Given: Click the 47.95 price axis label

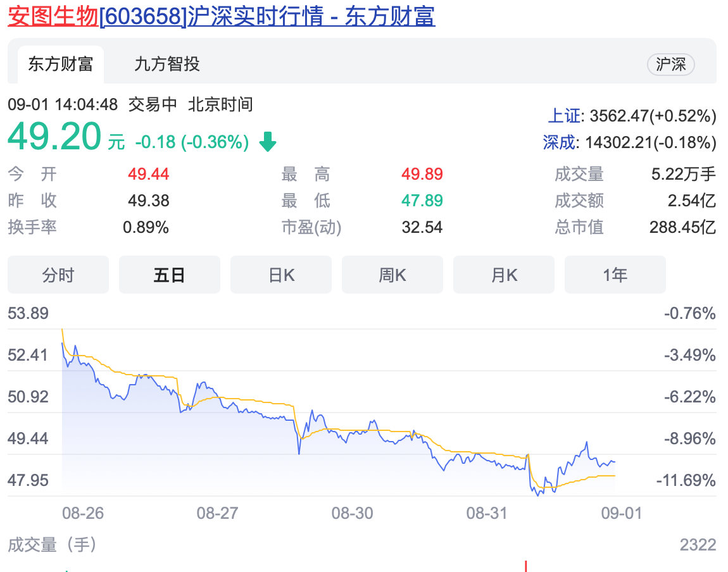Looking at the screenshot, I should 28,480.
